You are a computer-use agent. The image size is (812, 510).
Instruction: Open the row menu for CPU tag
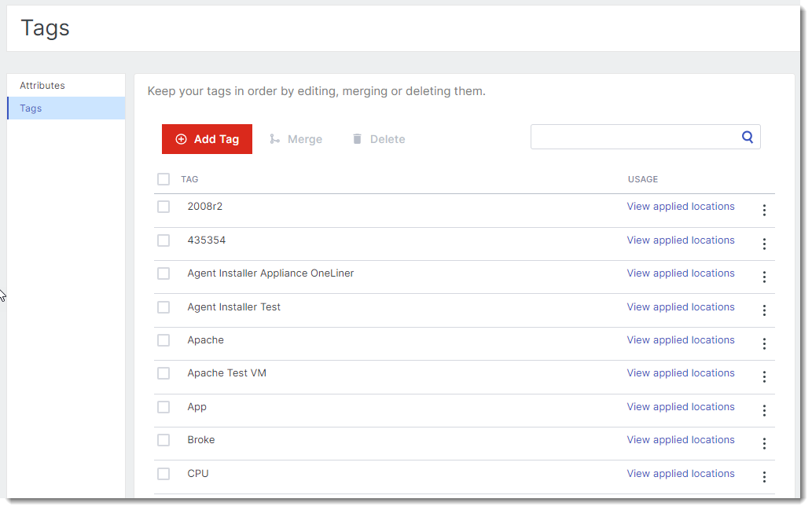pyautogui.click(x=764, y=477)
